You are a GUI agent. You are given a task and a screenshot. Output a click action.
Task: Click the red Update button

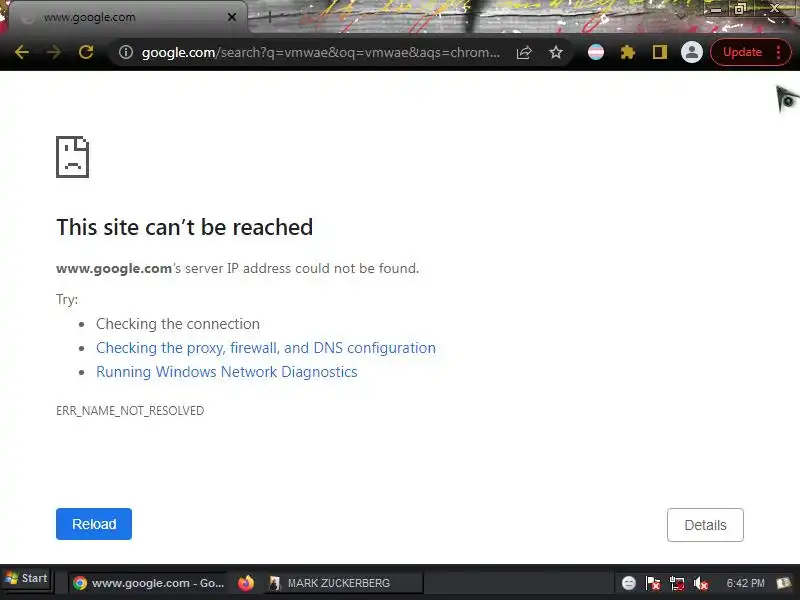pos(742,52)
